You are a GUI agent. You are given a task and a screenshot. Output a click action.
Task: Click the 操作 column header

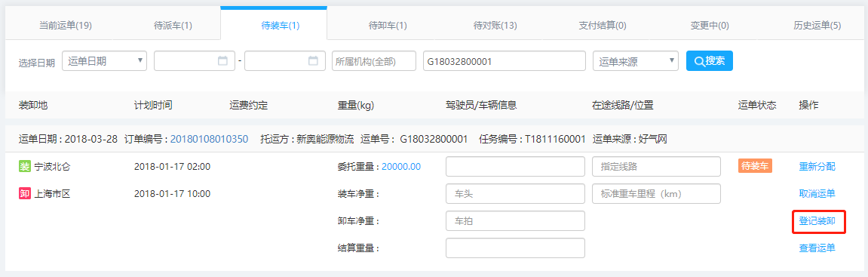[x=808, y=105]
